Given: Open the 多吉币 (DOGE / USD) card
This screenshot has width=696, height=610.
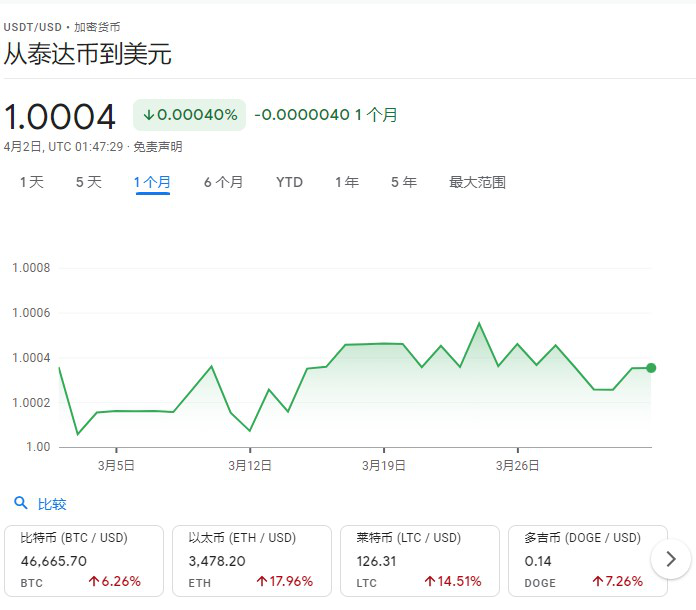Looking at the screenshot, I should click(x=585, y=559).
